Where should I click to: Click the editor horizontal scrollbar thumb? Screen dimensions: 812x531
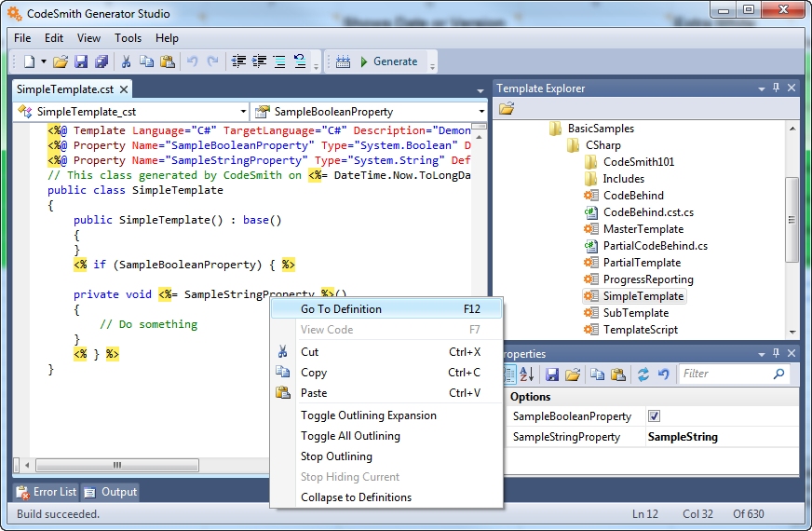click(x=117, y=465)
